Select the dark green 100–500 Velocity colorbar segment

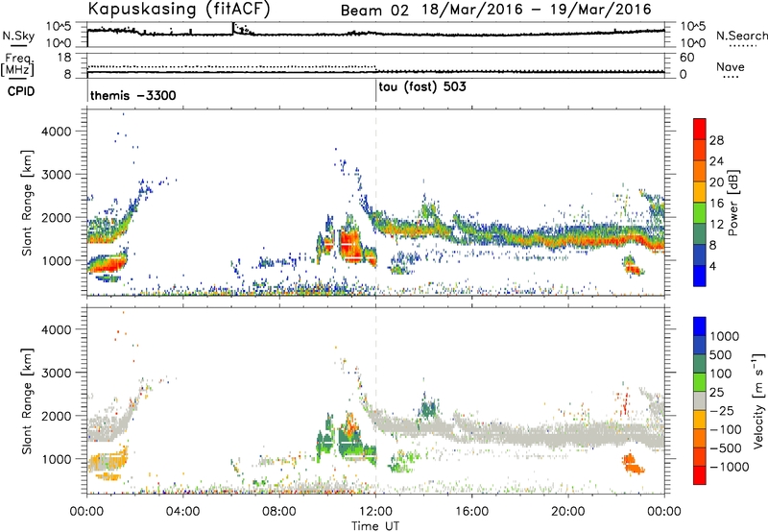[700, 364]
